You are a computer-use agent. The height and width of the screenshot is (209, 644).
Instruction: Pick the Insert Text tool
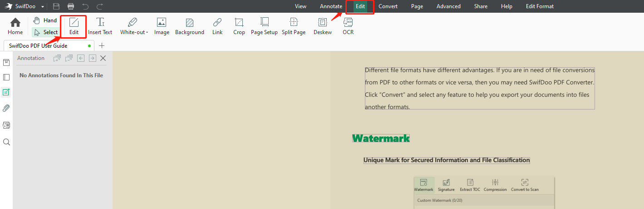coord(100,26)
